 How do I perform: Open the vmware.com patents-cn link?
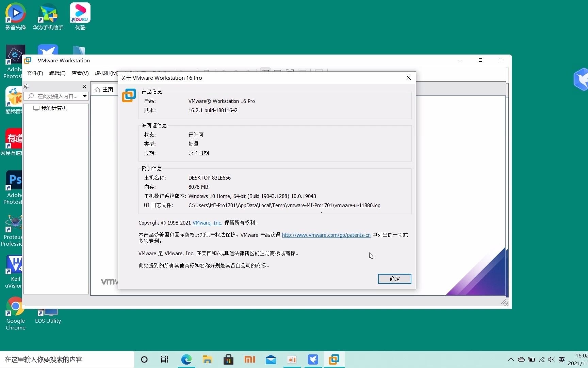(x=326, y=235)
